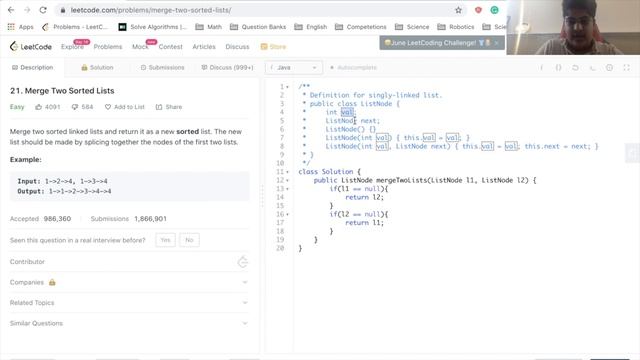Open the Science bookmarks folder
The width and height of the screenshot is (640, 360).
click(x=412, y=27)
